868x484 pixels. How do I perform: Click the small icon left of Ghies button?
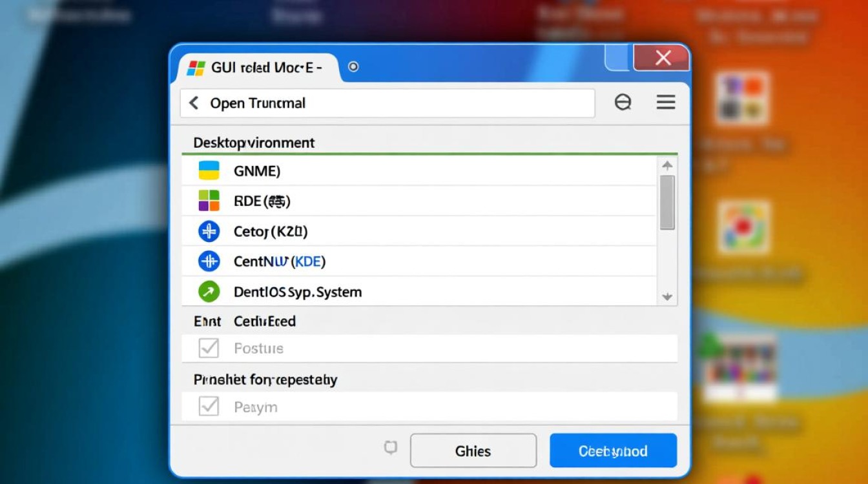click(391, 448)
